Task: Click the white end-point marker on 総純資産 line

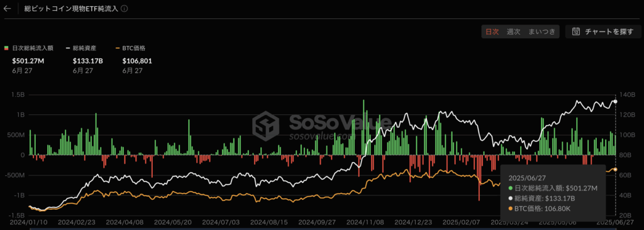Action: click(x=615, y=101)
